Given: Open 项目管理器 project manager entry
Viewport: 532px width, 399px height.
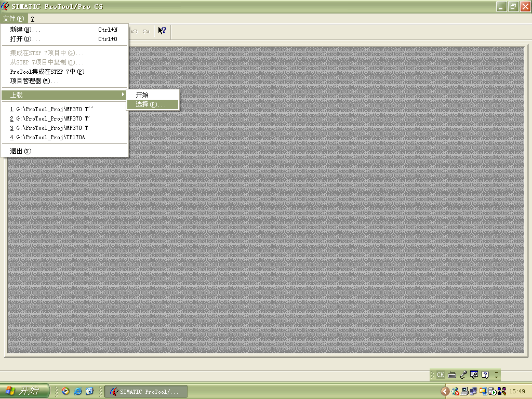Looking at the screenshot, I should click(34, 81).
